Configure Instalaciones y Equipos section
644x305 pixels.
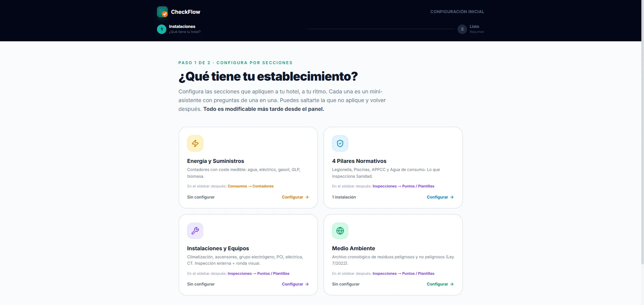coord(295,284)
